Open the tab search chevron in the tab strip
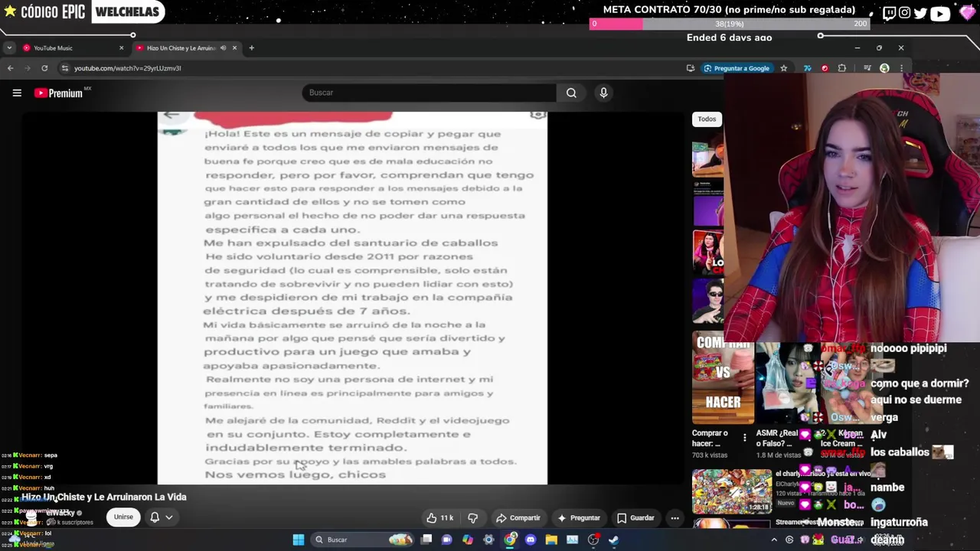 (x=8, y=48)
